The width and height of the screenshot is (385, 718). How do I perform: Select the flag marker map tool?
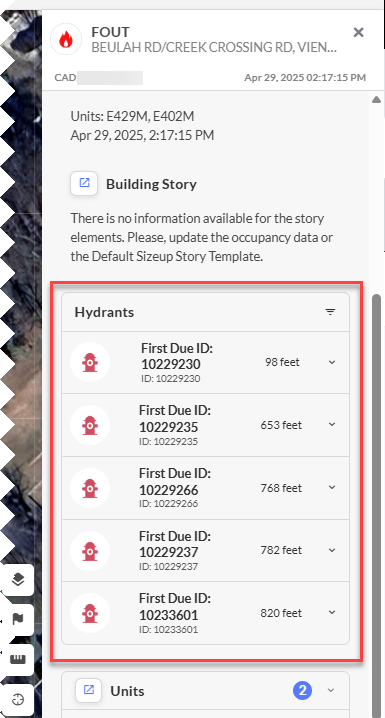(x=18, y=620)
